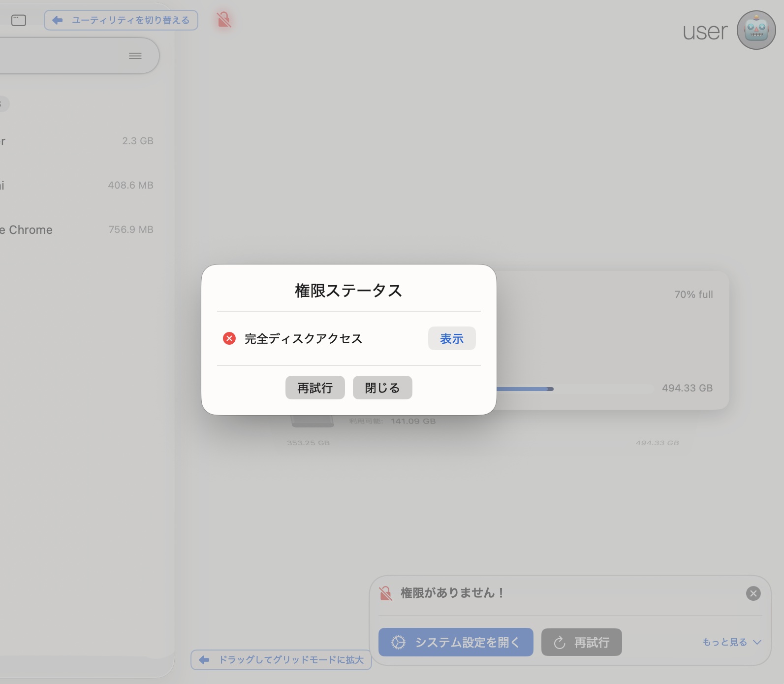
Task: Click the 353.25 GB label below the disk
Action: tap(309, 443)
